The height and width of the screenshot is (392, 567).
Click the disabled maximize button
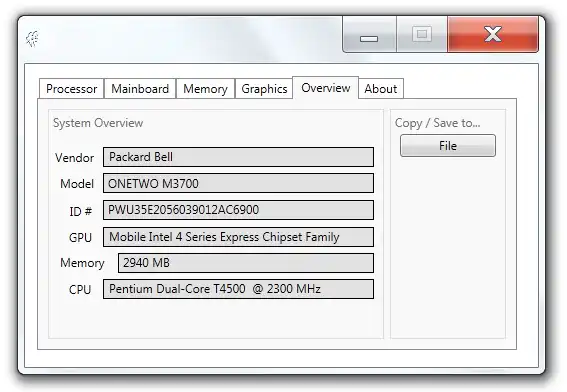[x=422, y=35]
